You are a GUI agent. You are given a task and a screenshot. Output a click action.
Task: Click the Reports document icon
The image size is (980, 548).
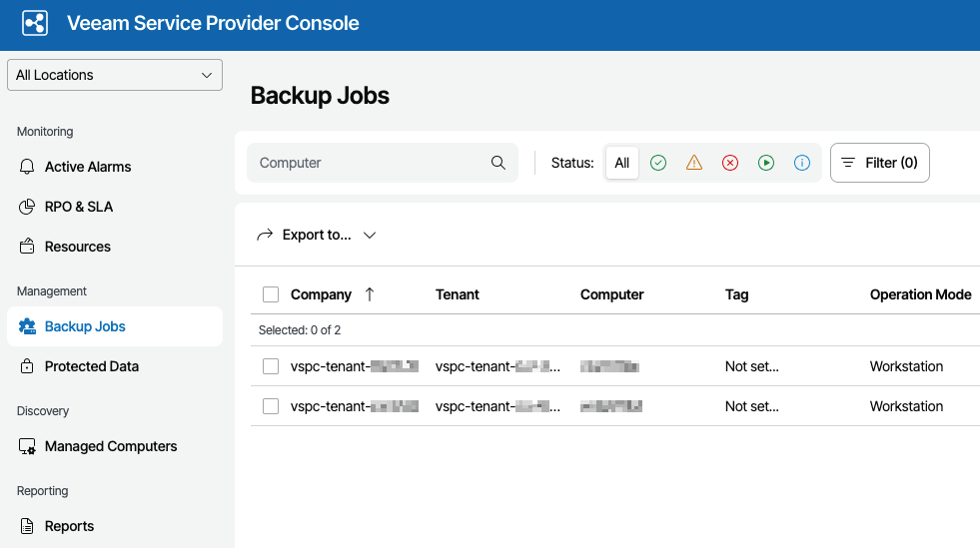coord(27,526)
